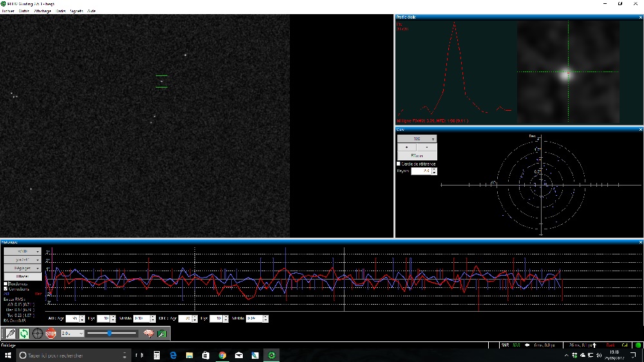This screenshot has width=644, height=362.
Task: Toggle the Cercle de référence checkbox
Action: (399, 164)
